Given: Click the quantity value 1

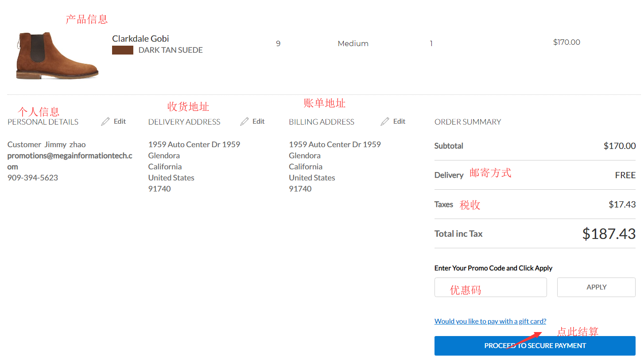Looking at the screenshot, I should click(431, 43).
